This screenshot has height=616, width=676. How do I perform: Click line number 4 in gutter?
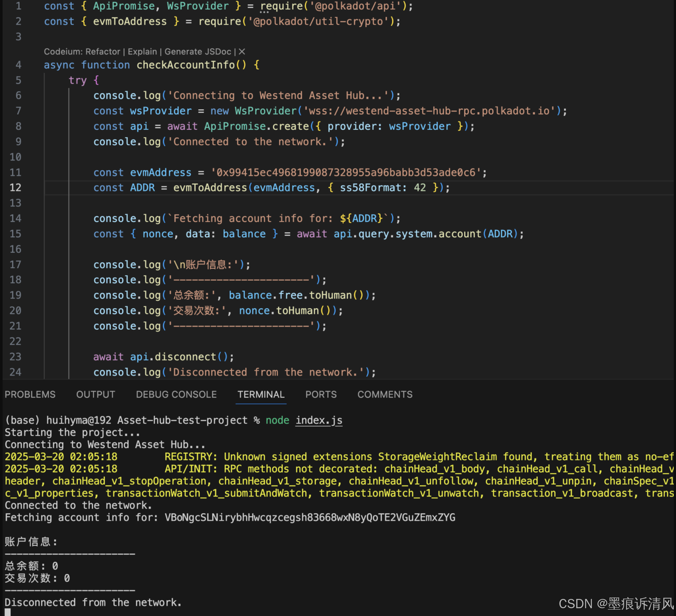point(18,65)
